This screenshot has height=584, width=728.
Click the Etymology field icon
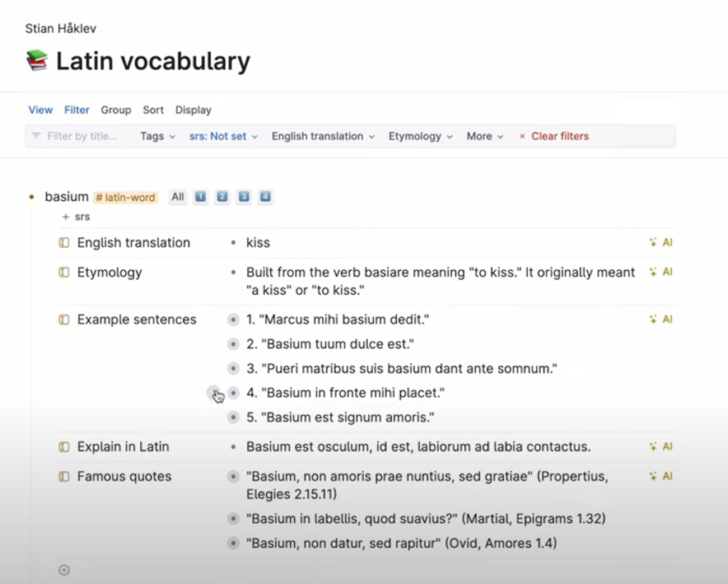click(x=64, y=272)
